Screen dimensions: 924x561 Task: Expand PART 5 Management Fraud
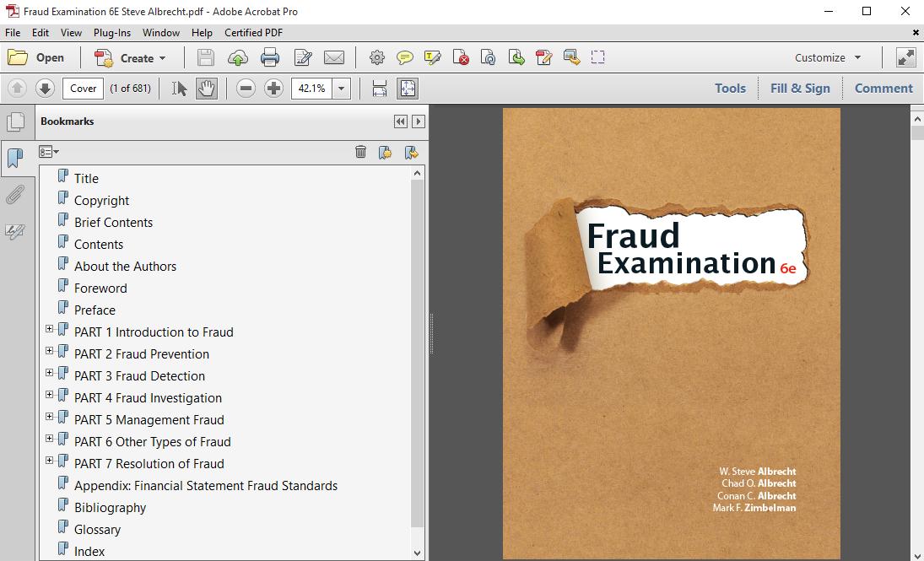(x=50, y=416)
